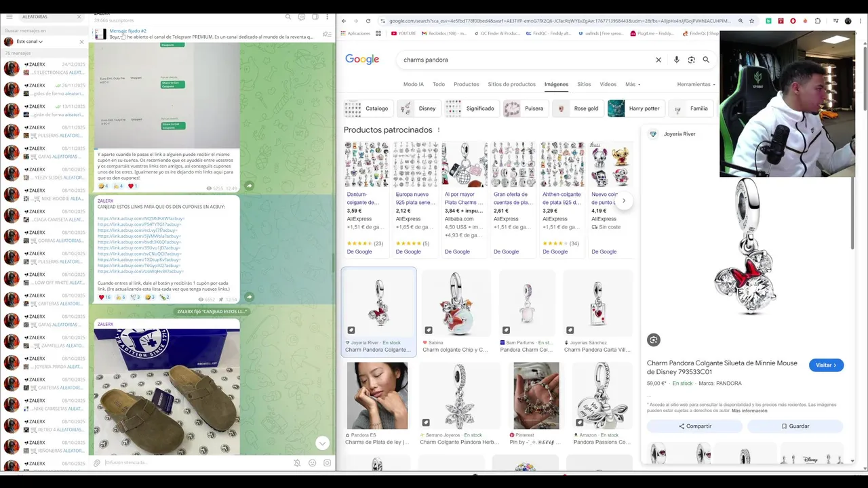This screenshot has height=488, width=868.
Task: Show next sponsored products arrow
Action: pos(624,200)
